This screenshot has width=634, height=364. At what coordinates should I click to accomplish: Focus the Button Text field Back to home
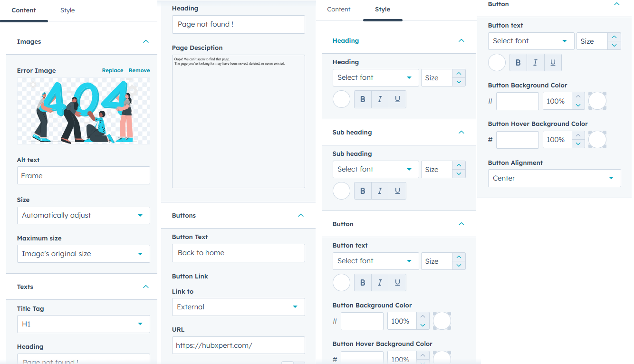(239, 253)
